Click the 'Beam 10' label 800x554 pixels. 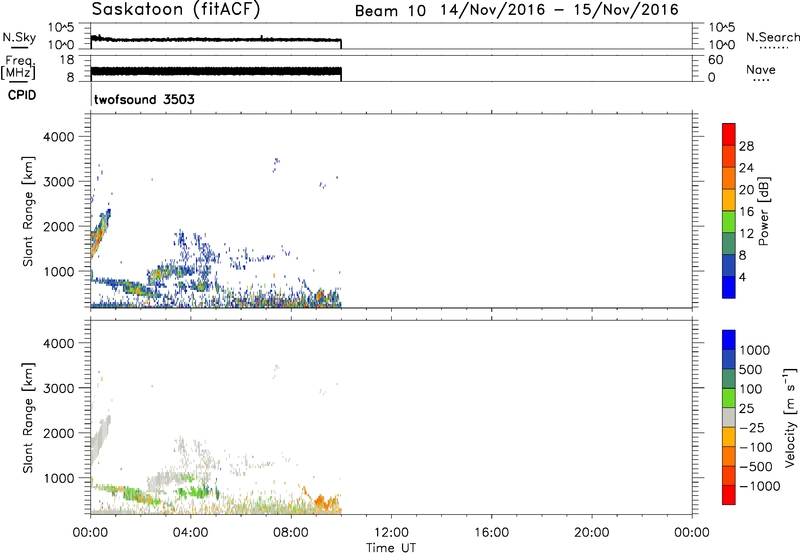tap(390, 11)
